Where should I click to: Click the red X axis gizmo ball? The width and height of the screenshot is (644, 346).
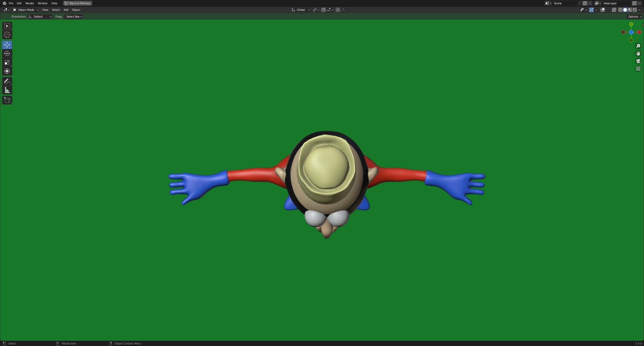pyautogui.click(x=639, y=32)
